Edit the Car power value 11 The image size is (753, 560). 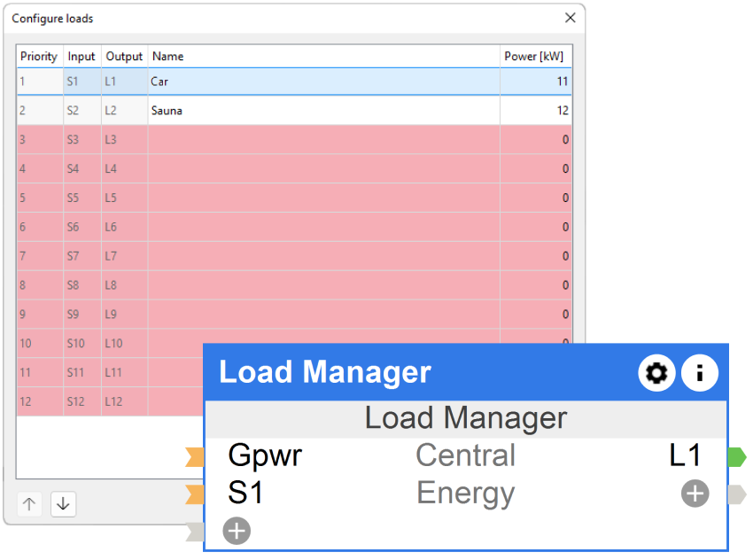coord(535,82)
